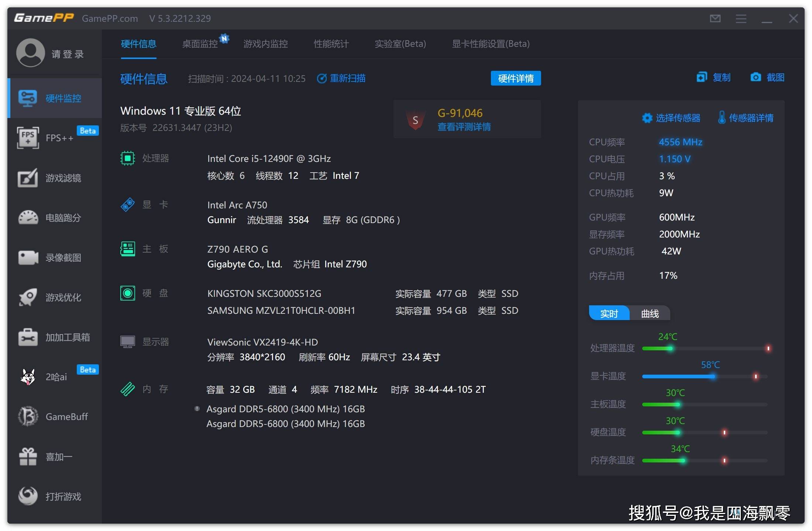Switch to the 显卡性能设置(Beta) tab
The width and height of the screenshot is (812, 531).
pyautogui.click(x=491, y=44)
